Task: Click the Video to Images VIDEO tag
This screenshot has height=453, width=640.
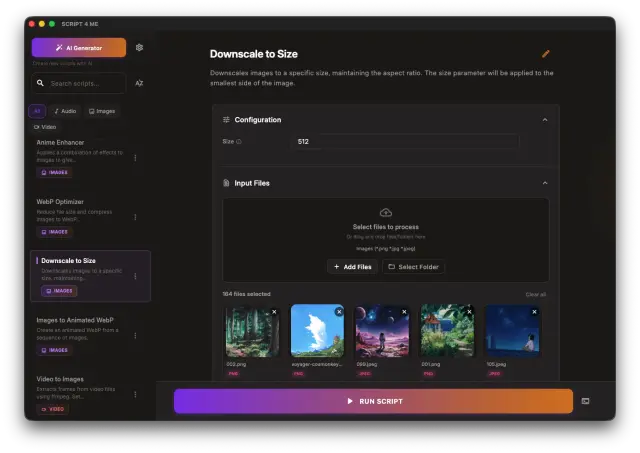Action: pyautogui.click(x=53, y=409)
